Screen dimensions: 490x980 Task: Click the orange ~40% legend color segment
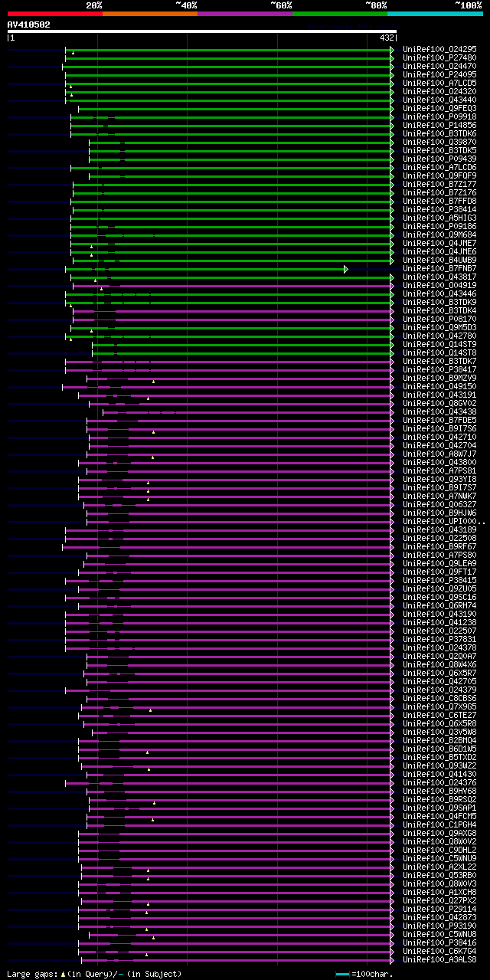(149, 14)
